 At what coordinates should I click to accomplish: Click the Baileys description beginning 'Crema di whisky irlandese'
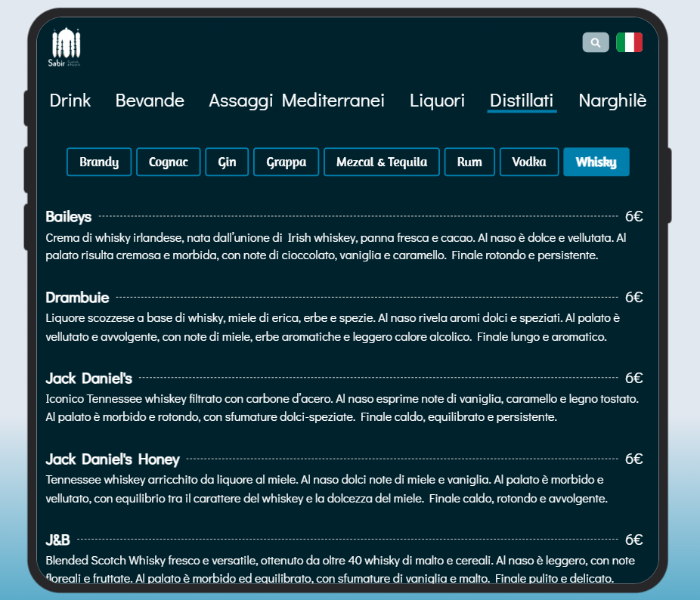pos(336,246)
